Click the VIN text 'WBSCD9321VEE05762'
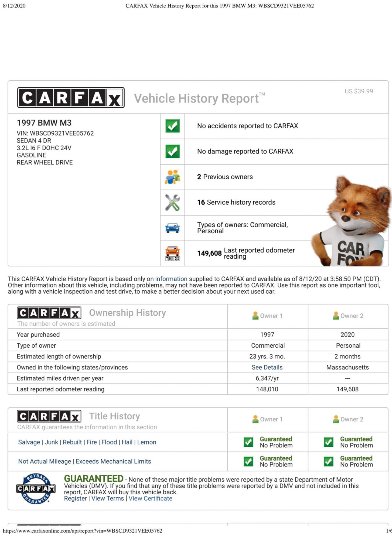The image size is (392, 541). coord(62,133)
